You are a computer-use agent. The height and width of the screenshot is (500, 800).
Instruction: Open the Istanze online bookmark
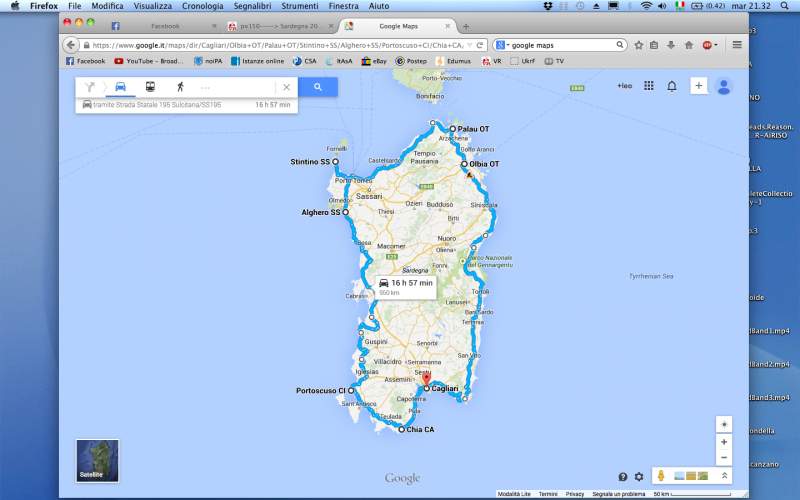click(258, 61)
